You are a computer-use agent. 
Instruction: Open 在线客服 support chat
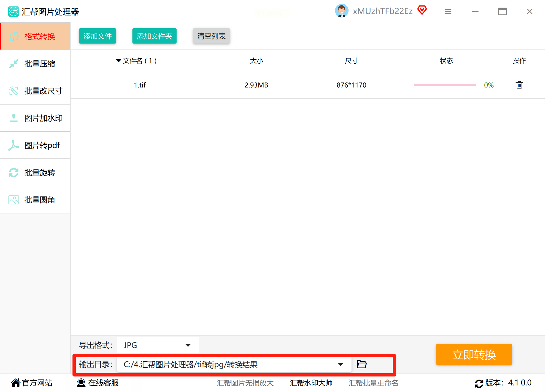point(98,383)
